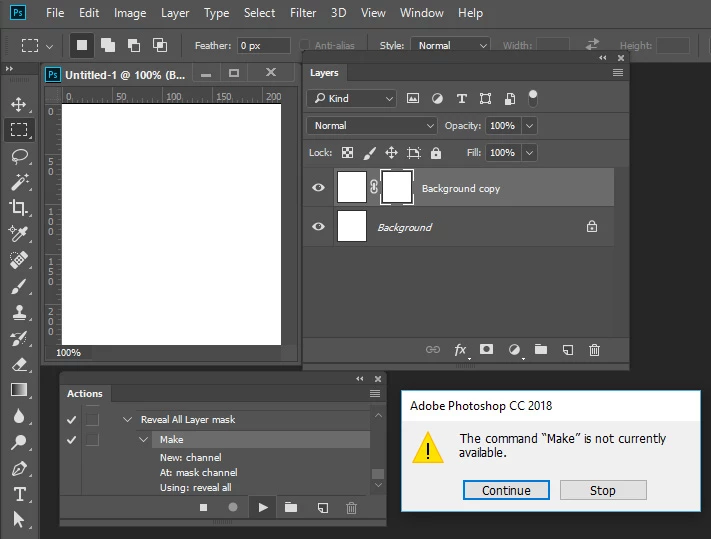
Task: Select the Eraser tool
Action: 19,364
